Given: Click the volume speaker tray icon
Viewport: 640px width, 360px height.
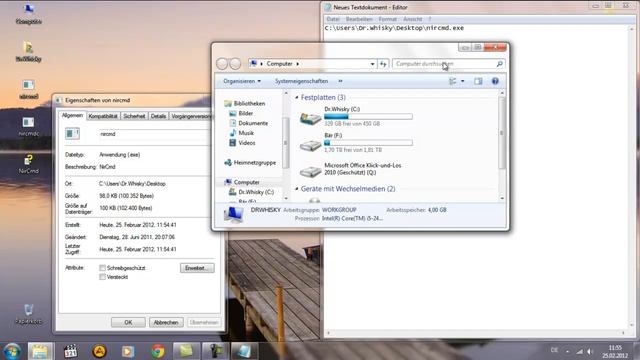Looking at the screenshot, I should coord(590,351).
